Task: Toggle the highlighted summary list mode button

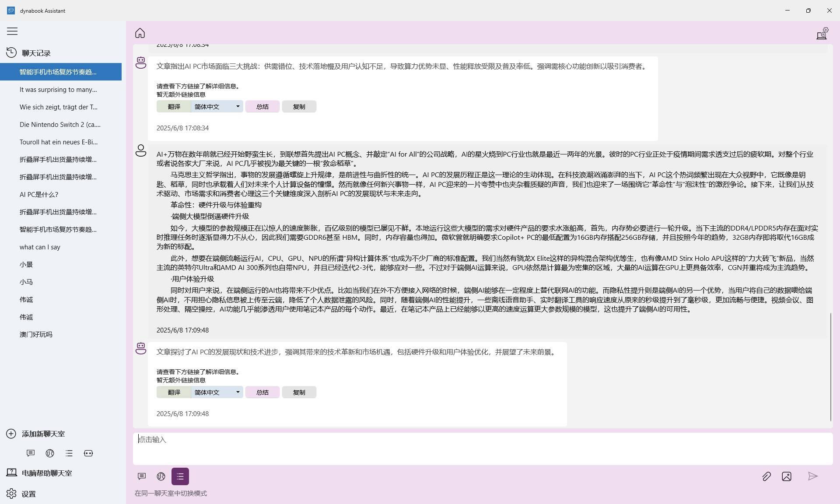Action: tap(180, 476)
